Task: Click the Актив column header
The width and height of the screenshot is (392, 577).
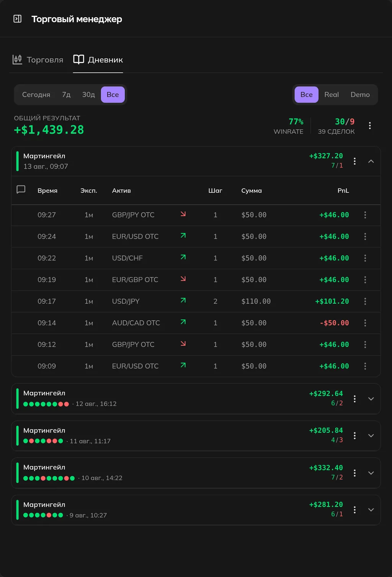Action: [121, 190]
